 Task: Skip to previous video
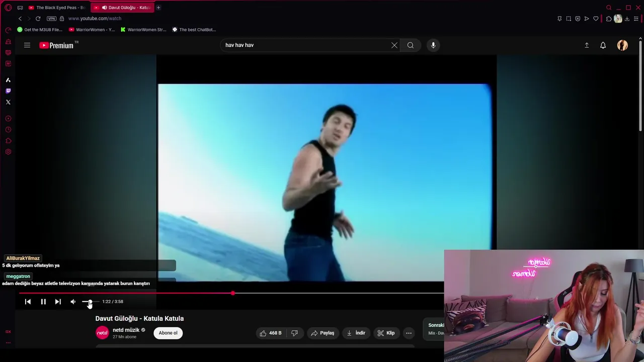(28, 302)
